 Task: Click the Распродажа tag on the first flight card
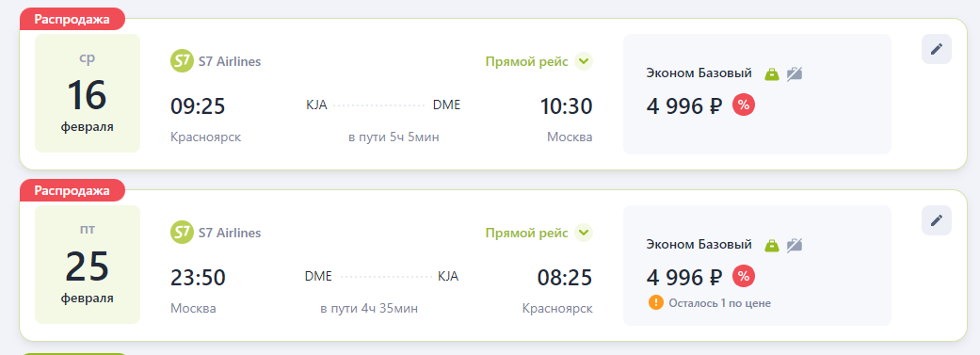click(72, 20)
